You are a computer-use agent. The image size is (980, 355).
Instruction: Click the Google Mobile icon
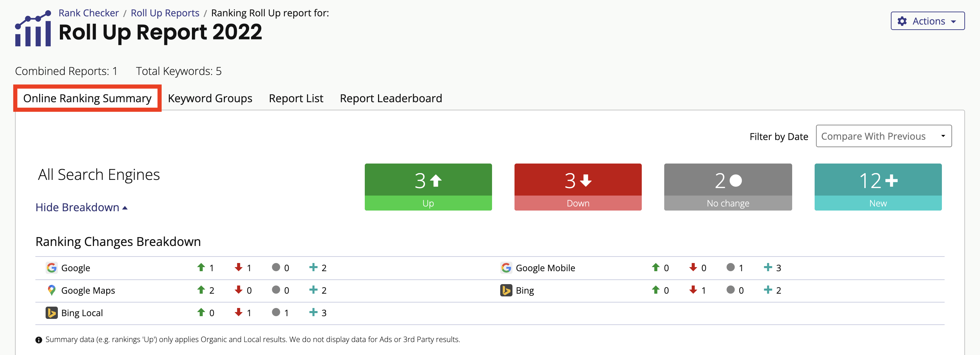(x=506, y=267)
